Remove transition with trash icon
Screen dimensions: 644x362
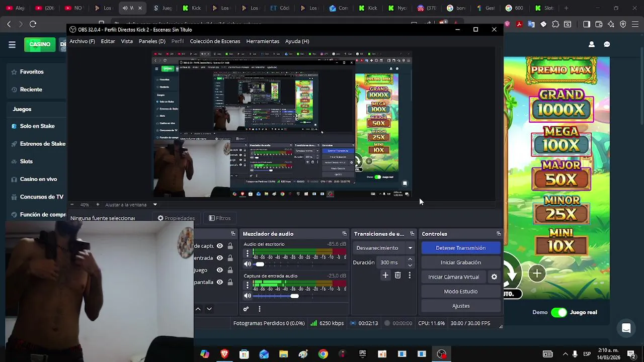click(x=397, y=275)
